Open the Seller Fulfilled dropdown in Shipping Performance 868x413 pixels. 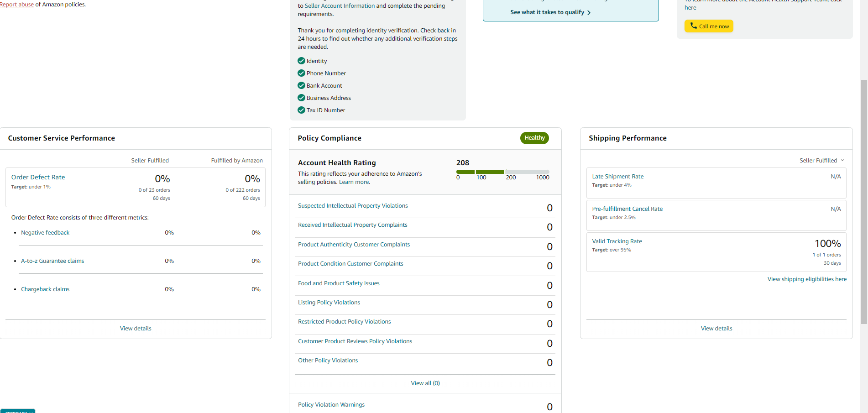[x=821, y=161]
